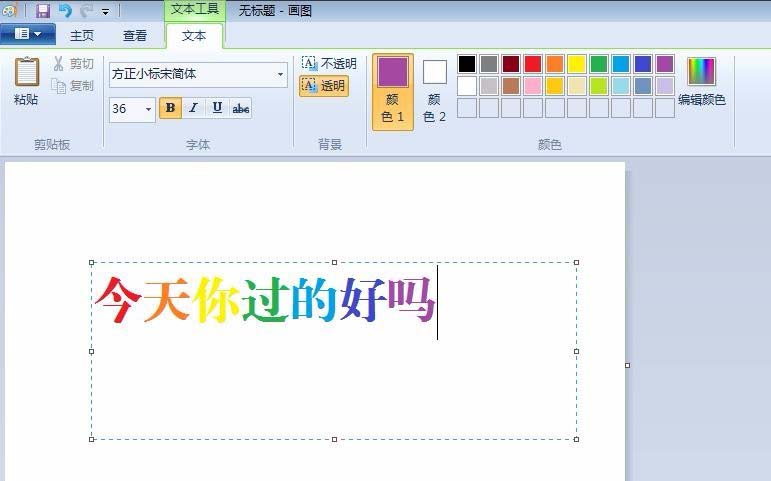The width and height of the screenshot is (771, 481).
Task: Pick the black color swatch
Action: tap(467, 64)
